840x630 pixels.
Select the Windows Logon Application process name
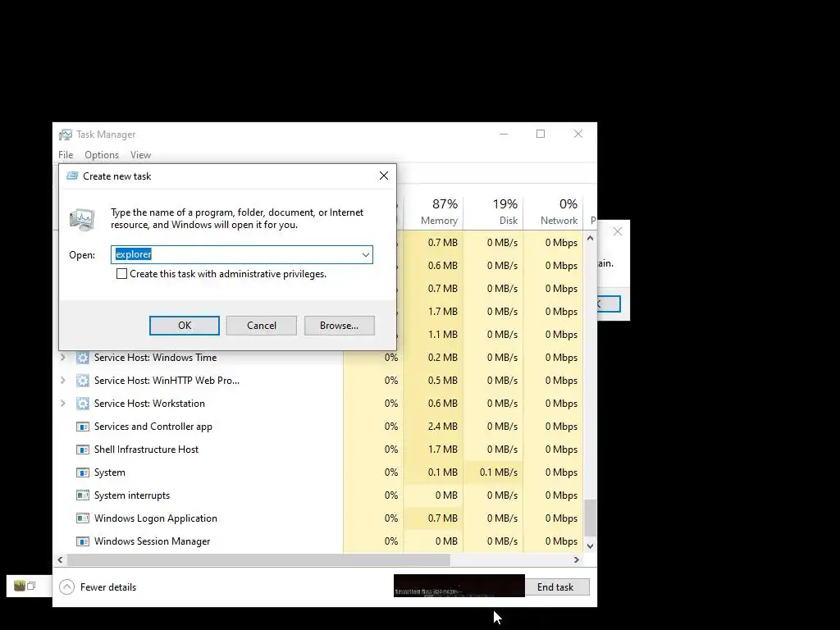156,518
